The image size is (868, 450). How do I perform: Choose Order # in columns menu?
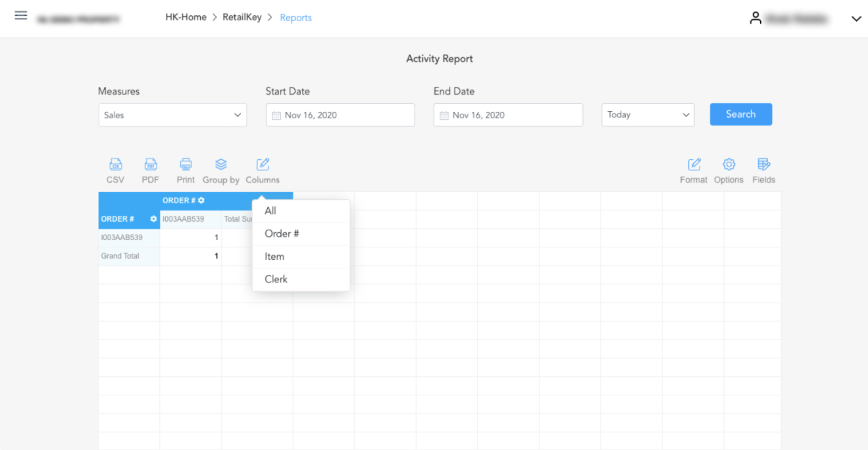tap(301, 234)
